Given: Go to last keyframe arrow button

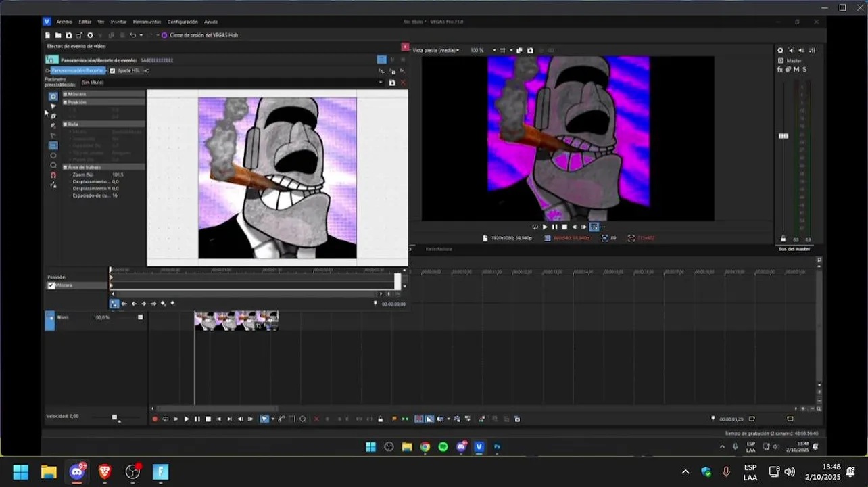Looking at the screenshot, I should click(153, 304).
